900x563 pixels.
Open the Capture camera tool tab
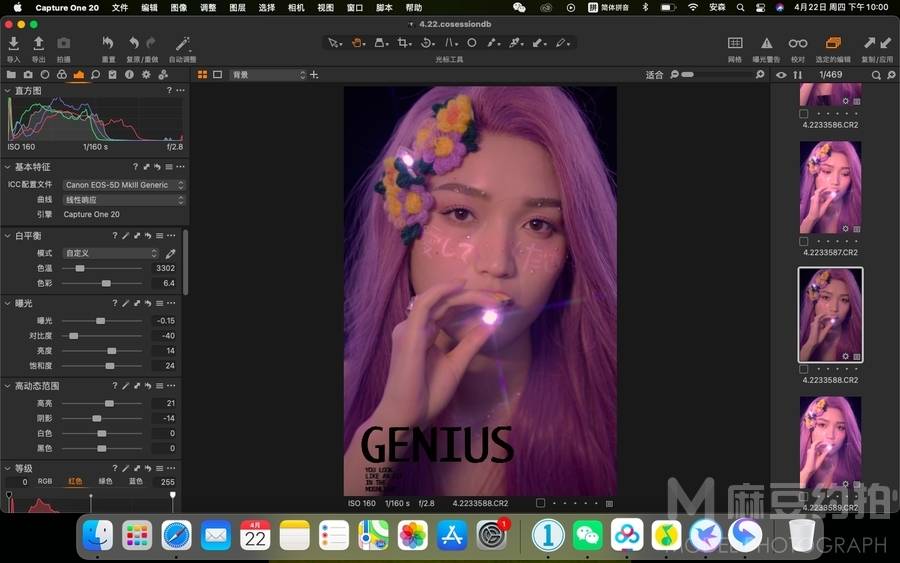click(28, 75)
